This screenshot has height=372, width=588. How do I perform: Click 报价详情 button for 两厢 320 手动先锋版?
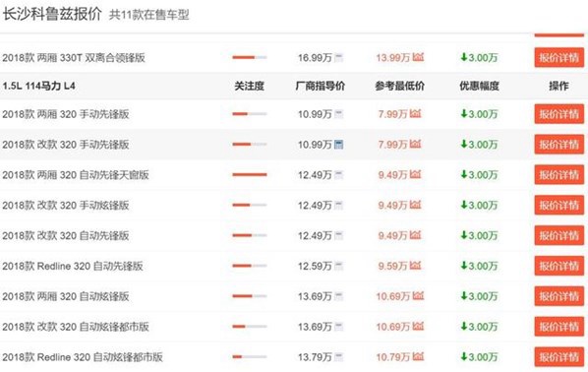[559, 114]
